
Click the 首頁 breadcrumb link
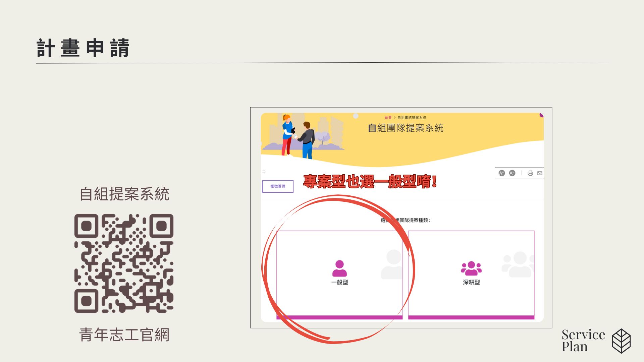click(388, 118)
